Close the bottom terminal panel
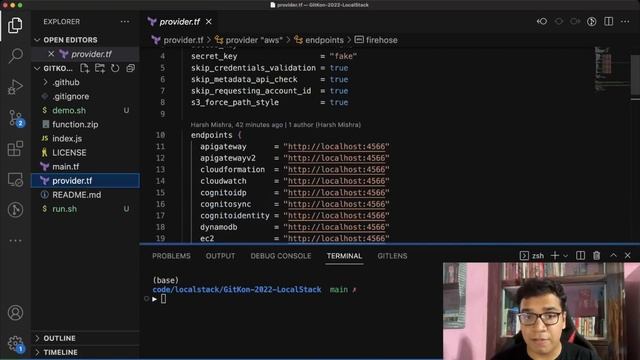Image resolution: width=640 pixels, height=360 pixels. (x=628, y=256)
